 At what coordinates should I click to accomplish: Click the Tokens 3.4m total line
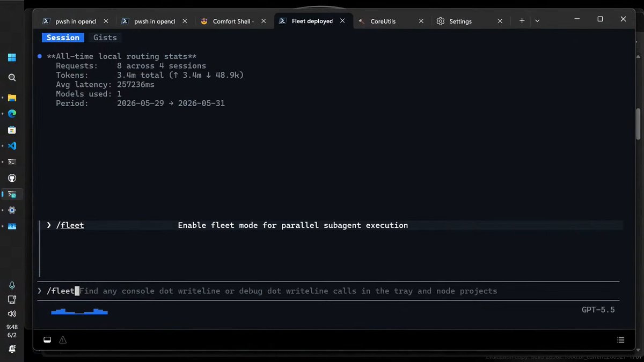point(150,75)
